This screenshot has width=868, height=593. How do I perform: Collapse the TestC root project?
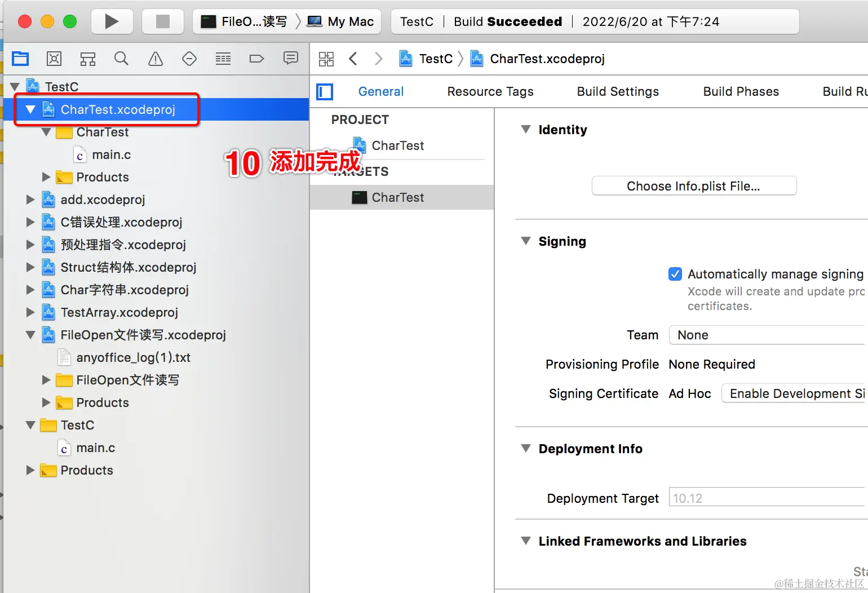(x=15, y=87)
